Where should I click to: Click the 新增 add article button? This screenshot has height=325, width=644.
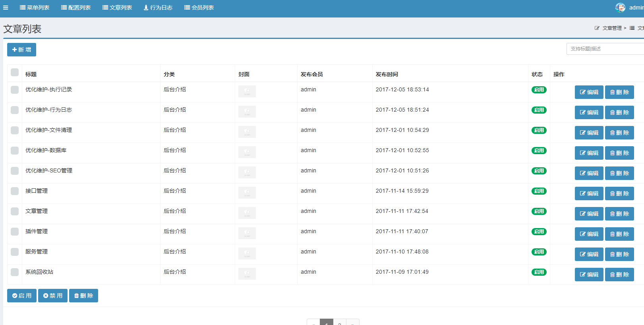(x=21, y=50)
